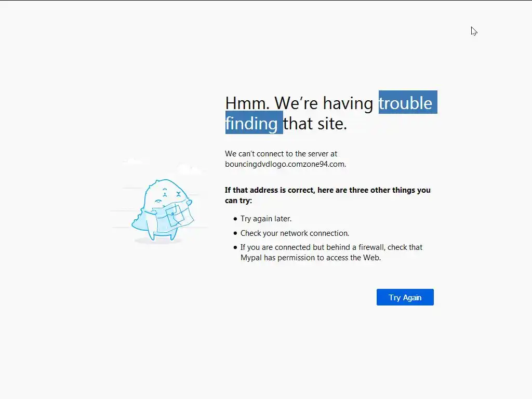Click the bouncingdvdlogo.comzone94.com address text
Viewport: 532px width, 399px height.
(285, 164)
